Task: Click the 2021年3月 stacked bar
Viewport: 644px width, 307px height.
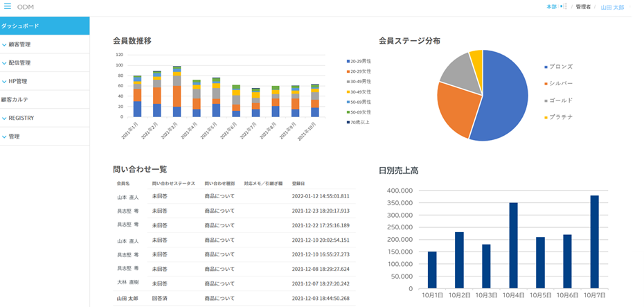Action: [177, 91]
